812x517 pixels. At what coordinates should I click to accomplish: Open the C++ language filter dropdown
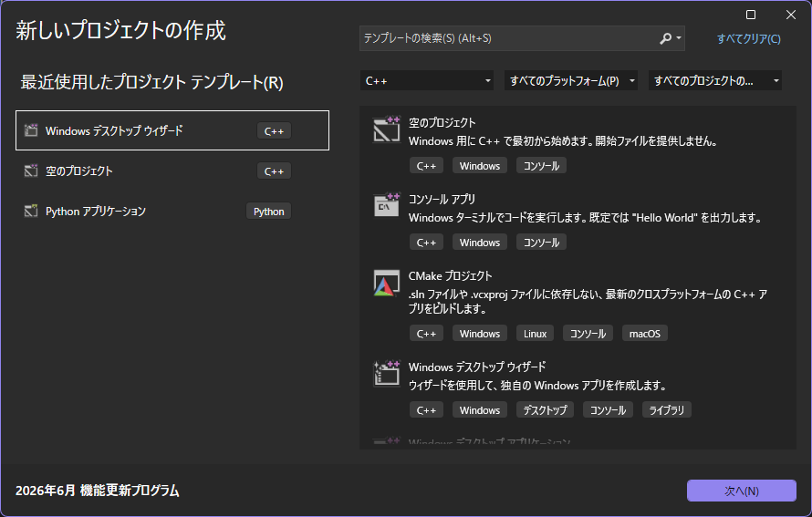tap(427, 81)
